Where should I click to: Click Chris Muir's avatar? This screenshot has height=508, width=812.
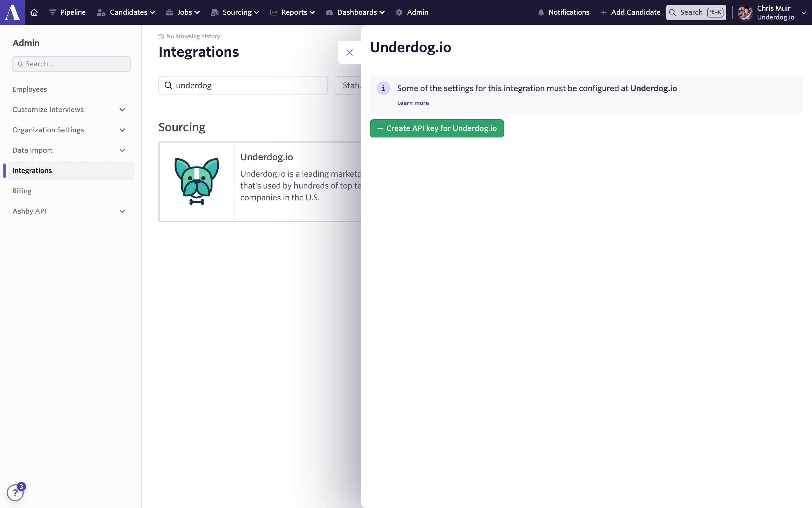click(x=745, y=12)
